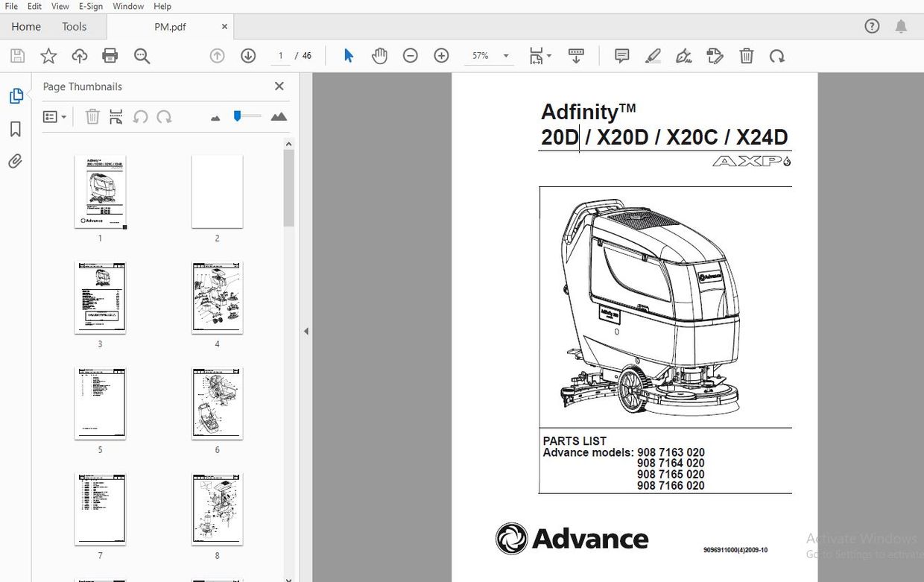Toggle continuous scrolling page display mode
This screenshot has width=924, height=582.
(x=576, y=55)
